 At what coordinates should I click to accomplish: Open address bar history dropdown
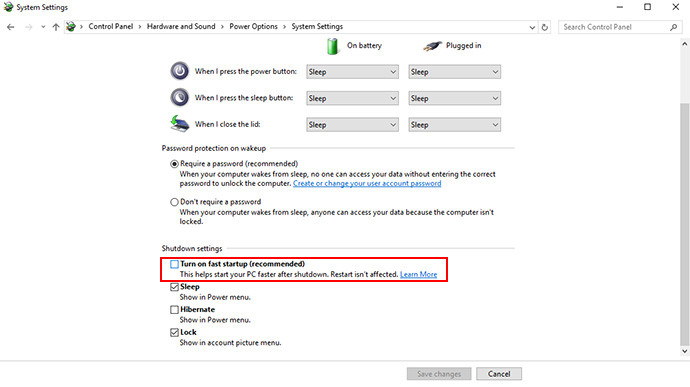point(532,27)
